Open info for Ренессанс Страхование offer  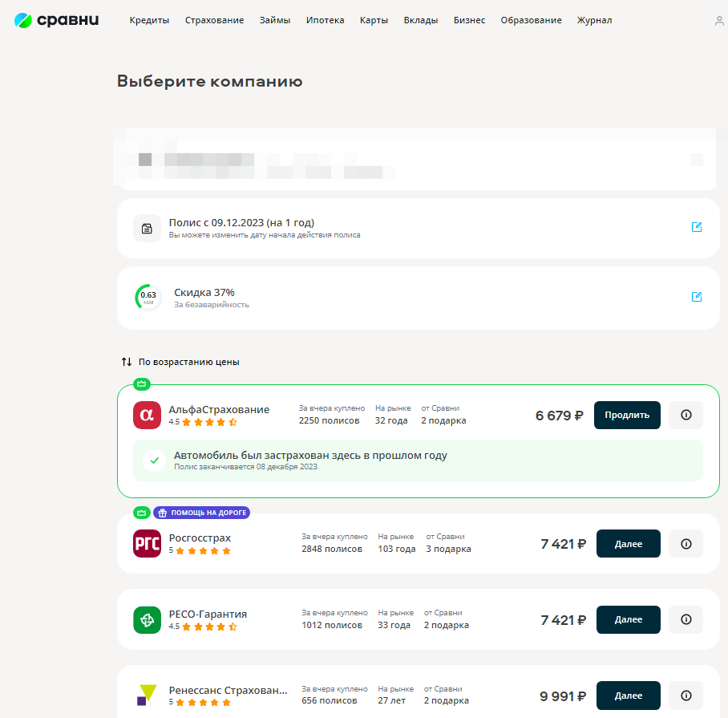(x=686, y=696)
